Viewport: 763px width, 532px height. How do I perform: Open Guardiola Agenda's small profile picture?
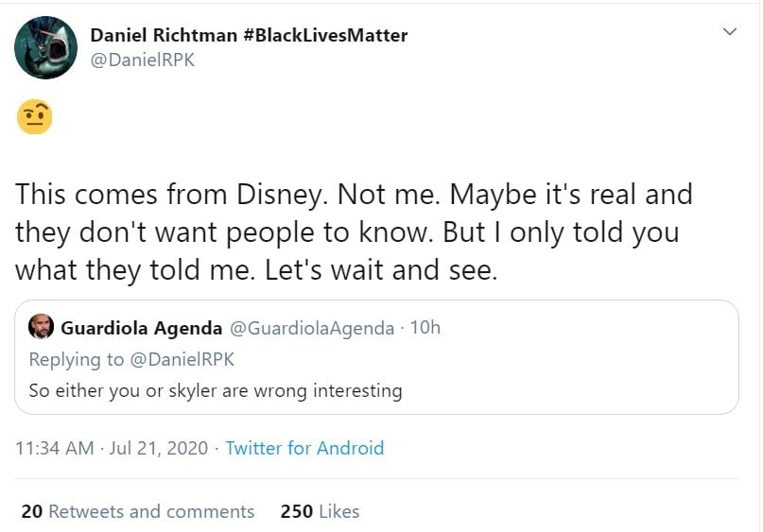[x=42, y=327]
